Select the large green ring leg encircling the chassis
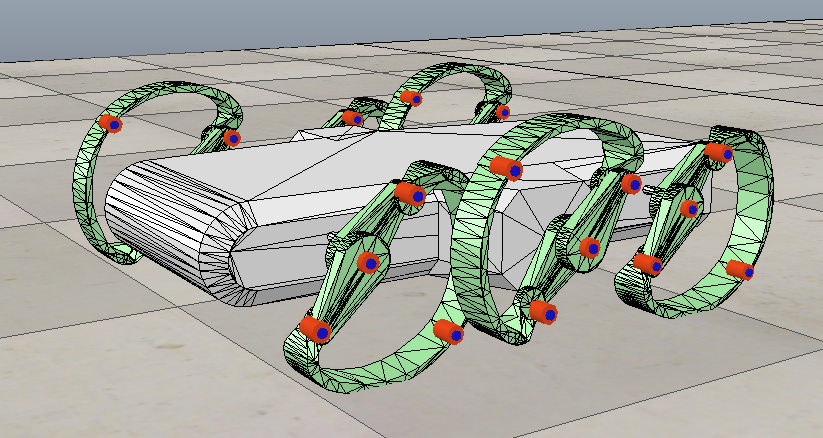The height and width of the screenshot is (438, 823). 546,228
